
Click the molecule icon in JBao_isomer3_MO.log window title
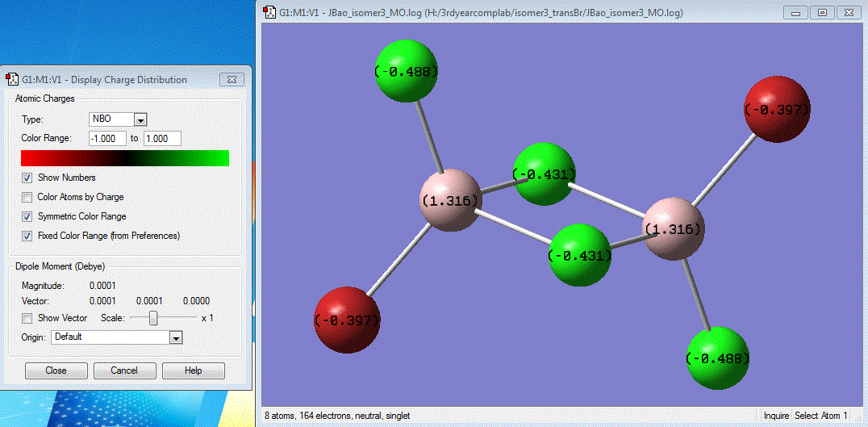click(x=270, y=11)
